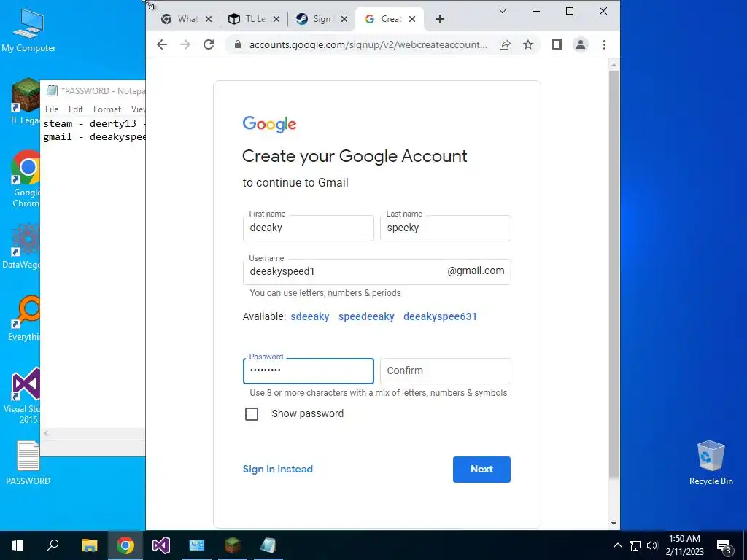Open notification center icon

click(x=724, y=547)
